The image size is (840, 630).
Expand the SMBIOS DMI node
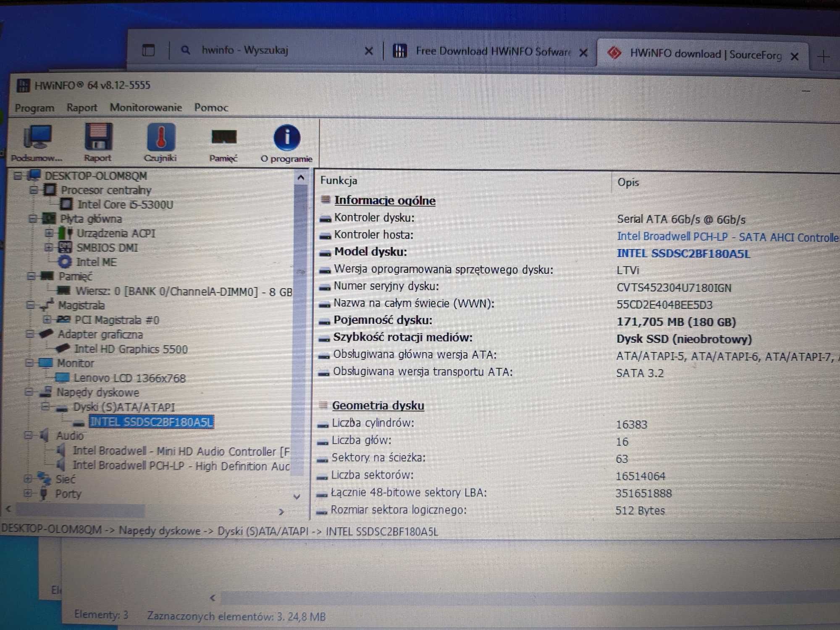(x=48, y=247)
